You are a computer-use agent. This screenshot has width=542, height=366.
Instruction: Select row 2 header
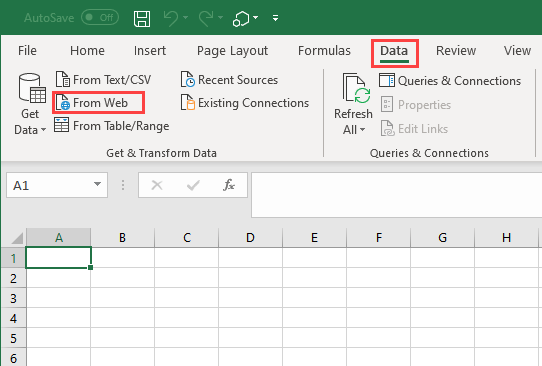click(13, 278)
